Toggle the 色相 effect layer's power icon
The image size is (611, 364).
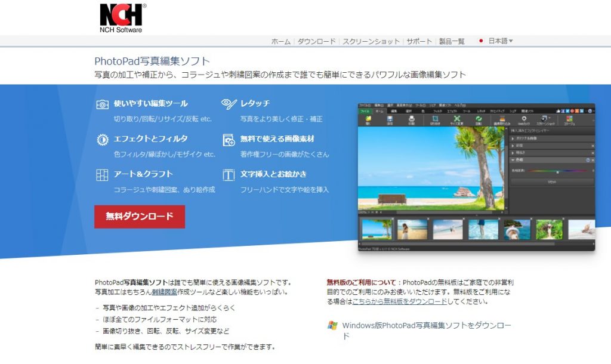pyautogui.click(x=588, y=160)
